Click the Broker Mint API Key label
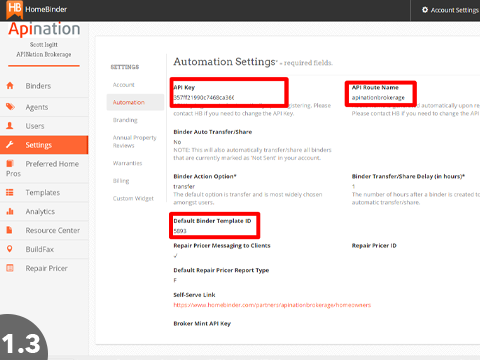Image resolution: width=480 pixels, height=360 pixels. tap(202, 323)
